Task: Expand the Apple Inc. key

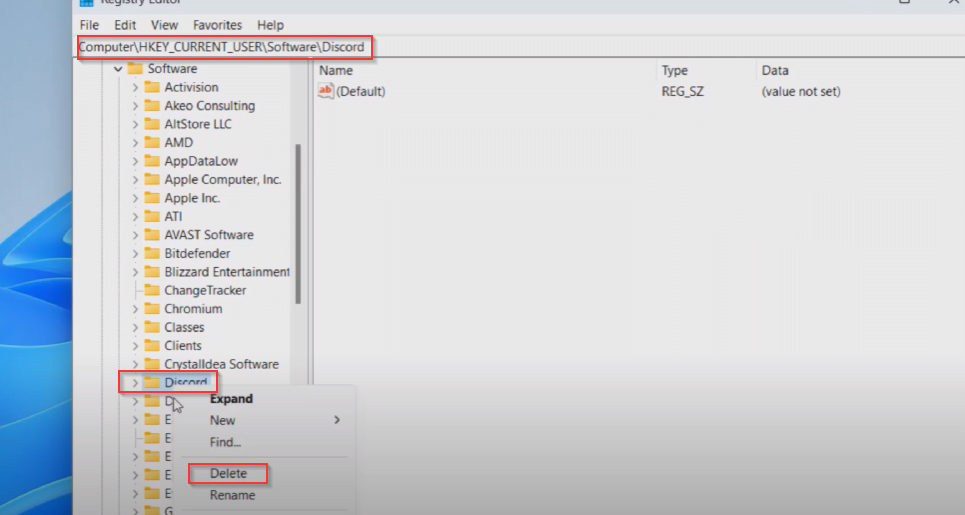Action: pyautogui.click(x=135, y=198)
